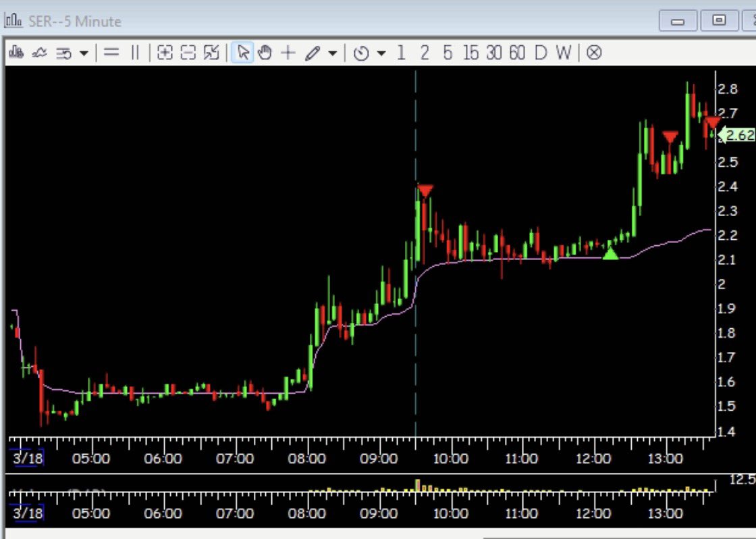This screenshot has height=539, width=756.
Task: Click the zoom out minus-box icon
Action: 188,52
